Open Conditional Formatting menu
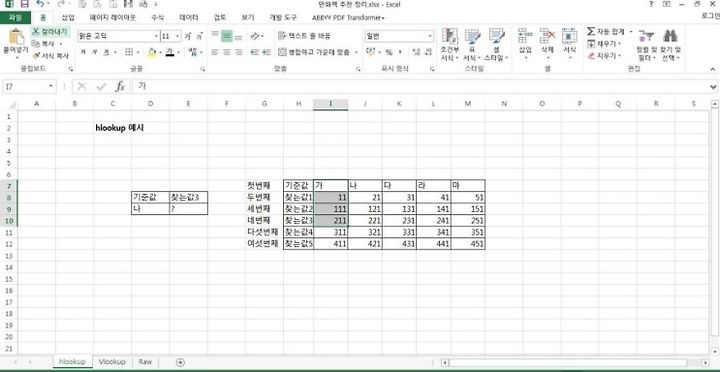The width and height of the screenshot is (720, 372). tap(449, 45)
